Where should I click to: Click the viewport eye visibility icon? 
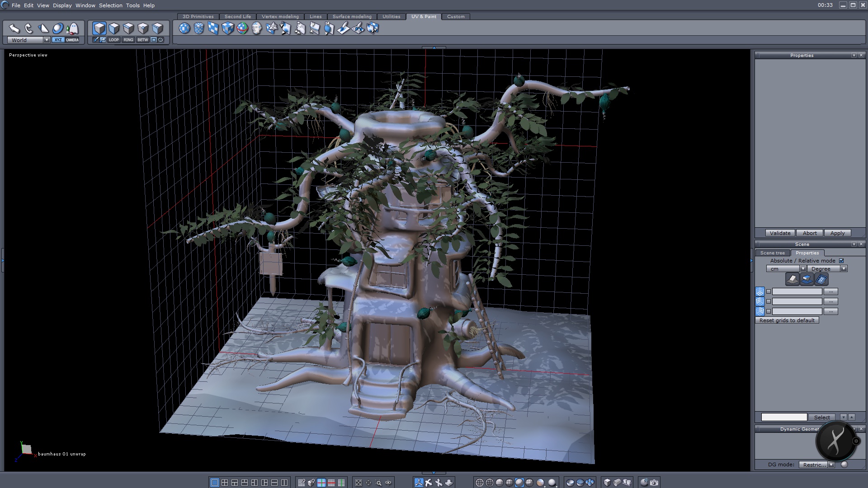[388, 483]
